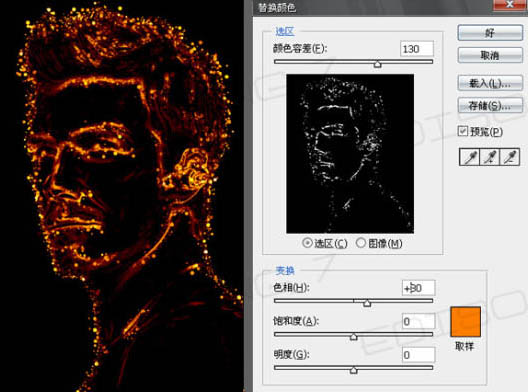Click the 载入(L)... load button

(x=490, y=83)
